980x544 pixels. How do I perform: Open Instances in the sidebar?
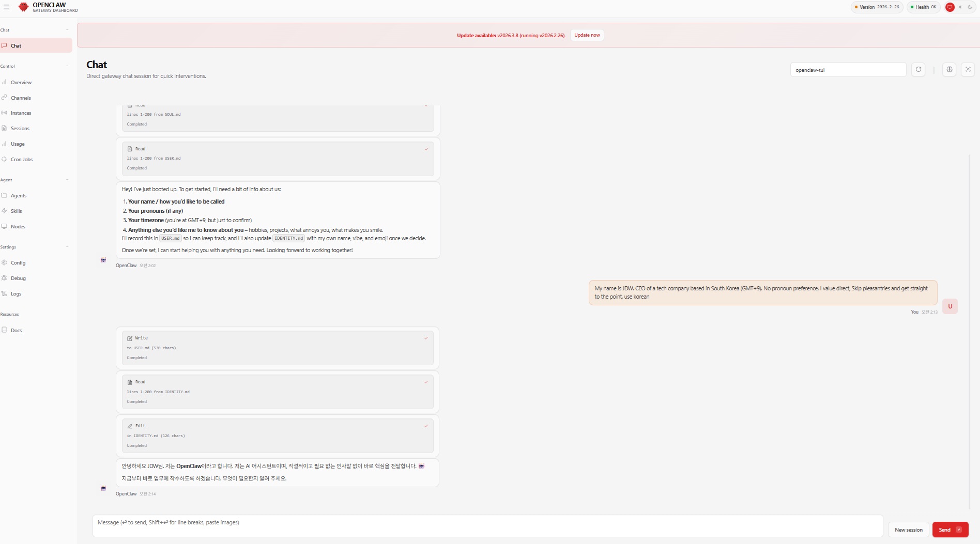click(21, 113)
